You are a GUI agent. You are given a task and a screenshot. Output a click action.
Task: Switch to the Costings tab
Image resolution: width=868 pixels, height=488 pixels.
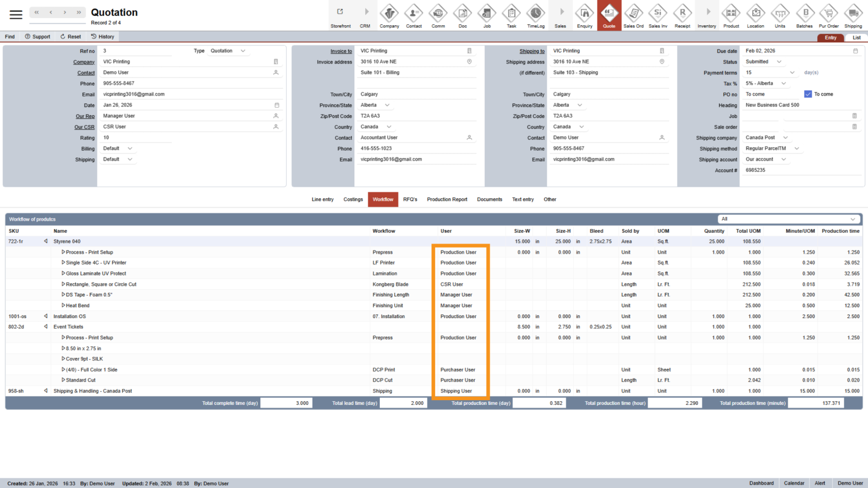pyautogui.click(x=353, y=199)
